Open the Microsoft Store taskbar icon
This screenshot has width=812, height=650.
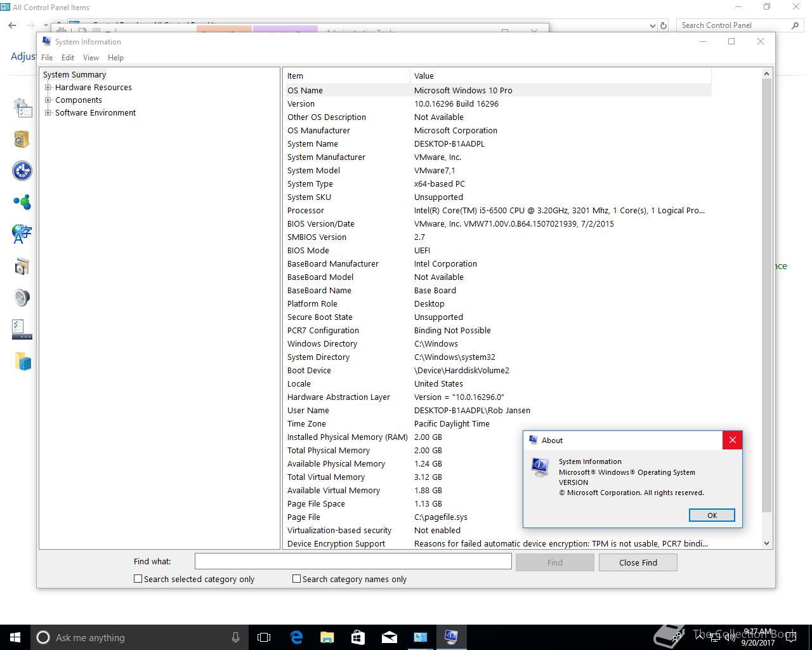tap(358, 637)
